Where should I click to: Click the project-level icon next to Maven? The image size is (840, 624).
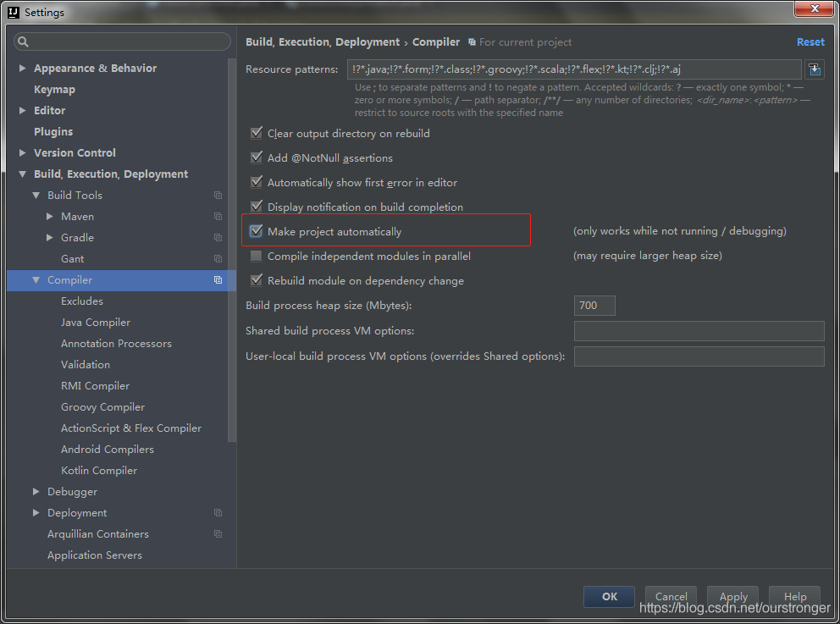pyautogui.click(x=218, y=217)
